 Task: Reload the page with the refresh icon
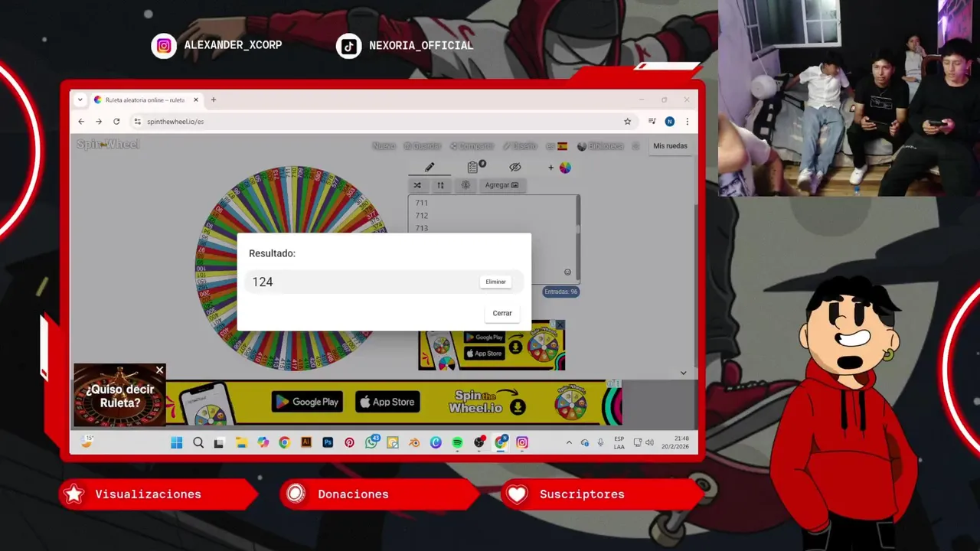click(116, 122)
